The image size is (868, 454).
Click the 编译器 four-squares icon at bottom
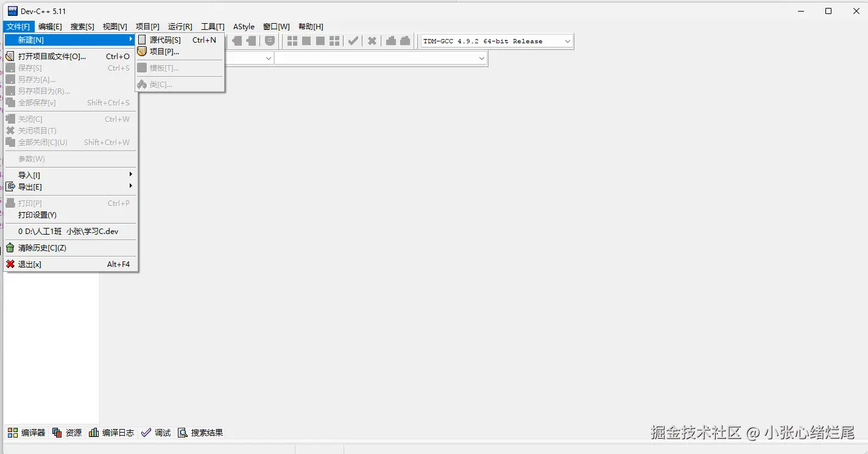coord(13,433)
